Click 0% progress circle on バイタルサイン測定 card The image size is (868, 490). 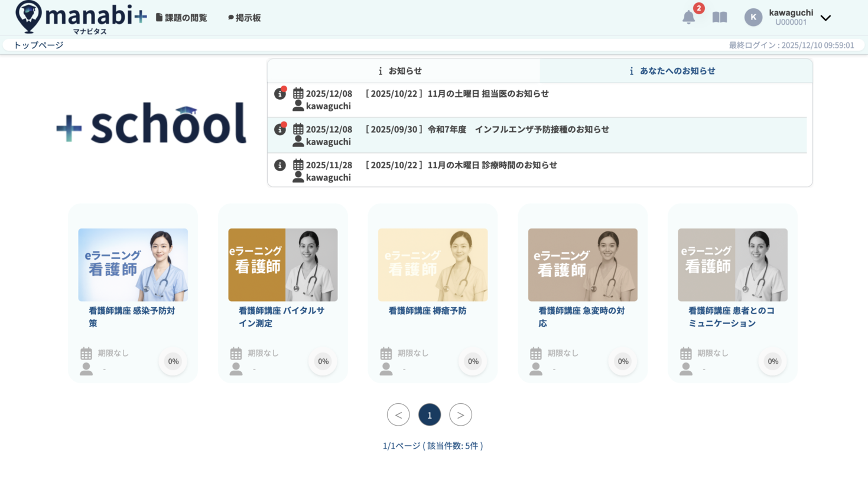pos(323,361)
